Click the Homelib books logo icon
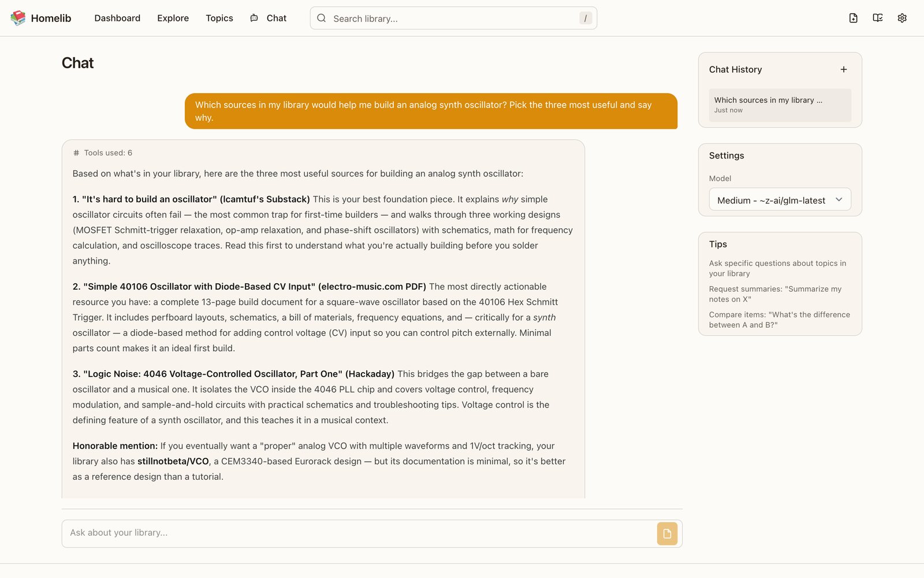The image size is (924, 578). tap(18, 18)
